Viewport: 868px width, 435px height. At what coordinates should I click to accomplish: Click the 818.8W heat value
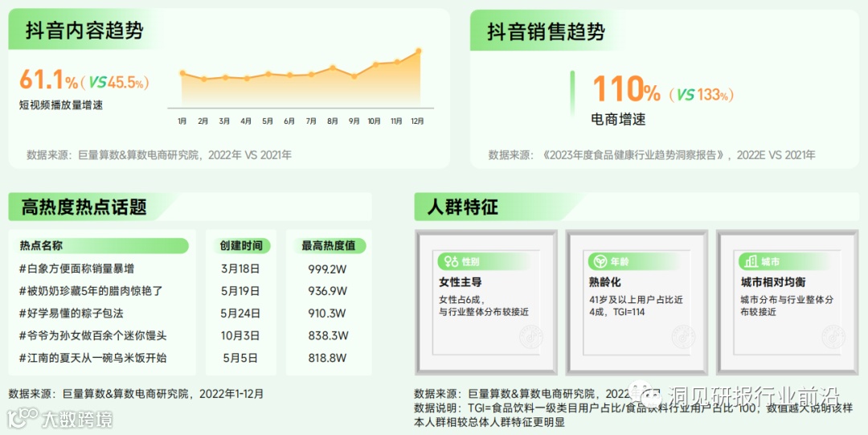(327, 358)
